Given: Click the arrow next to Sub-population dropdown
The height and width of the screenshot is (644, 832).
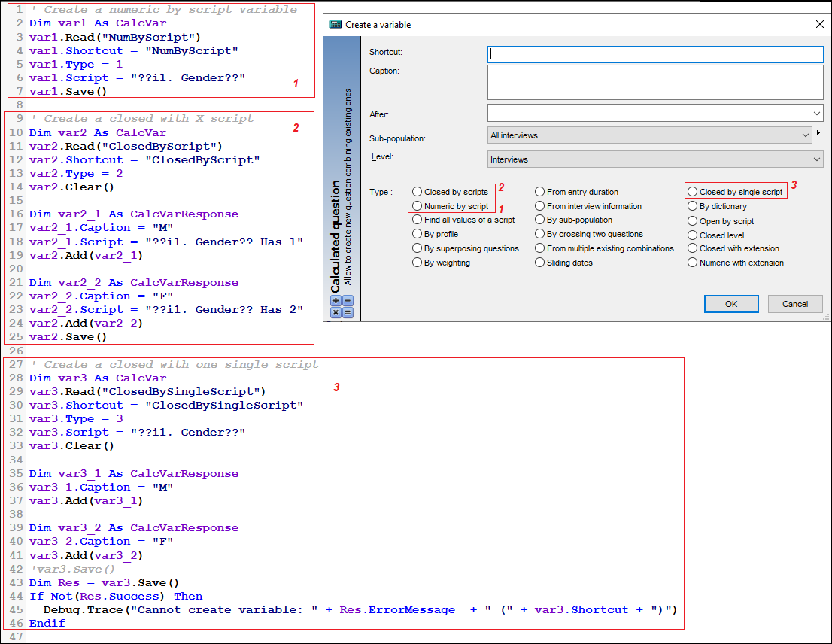Looking at the screenshot, I should tap(818, 133).
